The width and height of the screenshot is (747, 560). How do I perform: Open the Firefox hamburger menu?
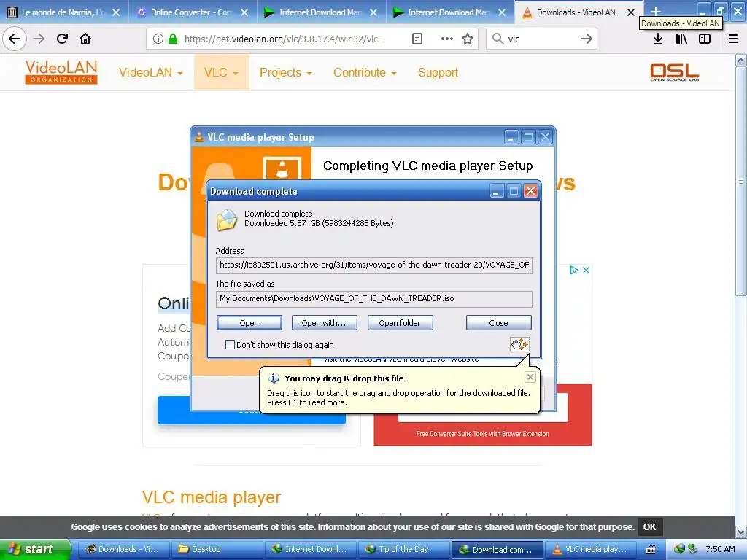(x=733, y=39)
